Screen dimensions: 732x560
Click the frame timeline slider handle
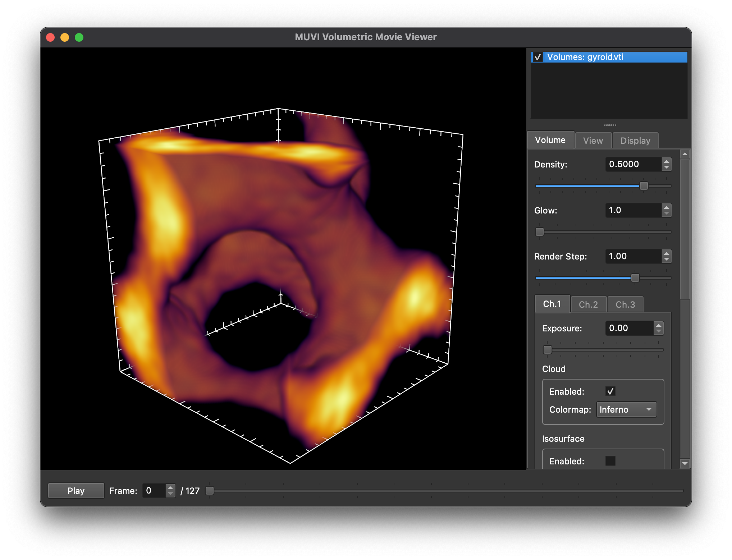click(210, 491)
